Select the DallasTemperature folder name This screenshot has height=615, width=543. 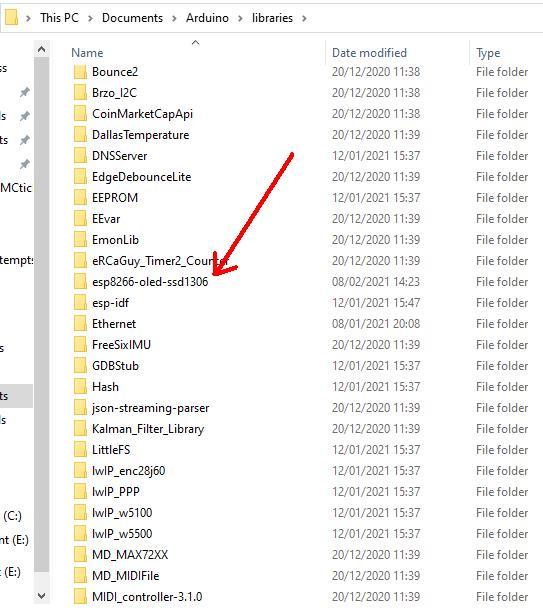point(140,135)
